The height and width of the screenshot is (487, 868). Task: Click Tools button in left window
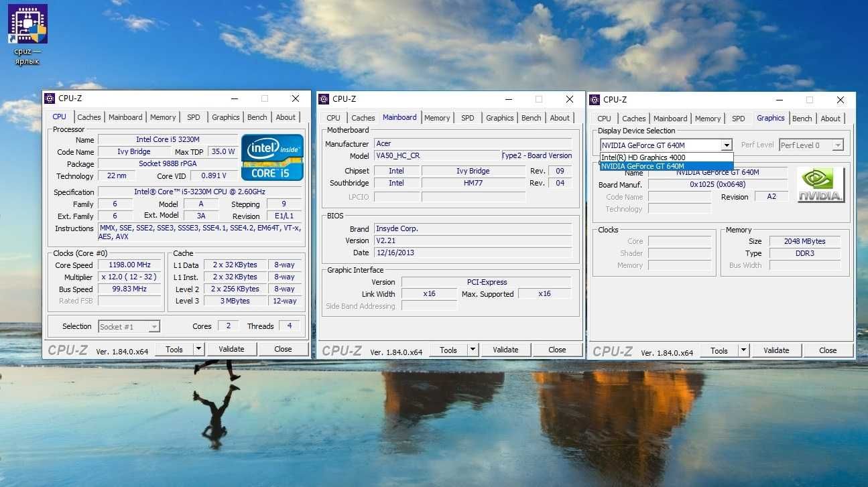point(174,349)
